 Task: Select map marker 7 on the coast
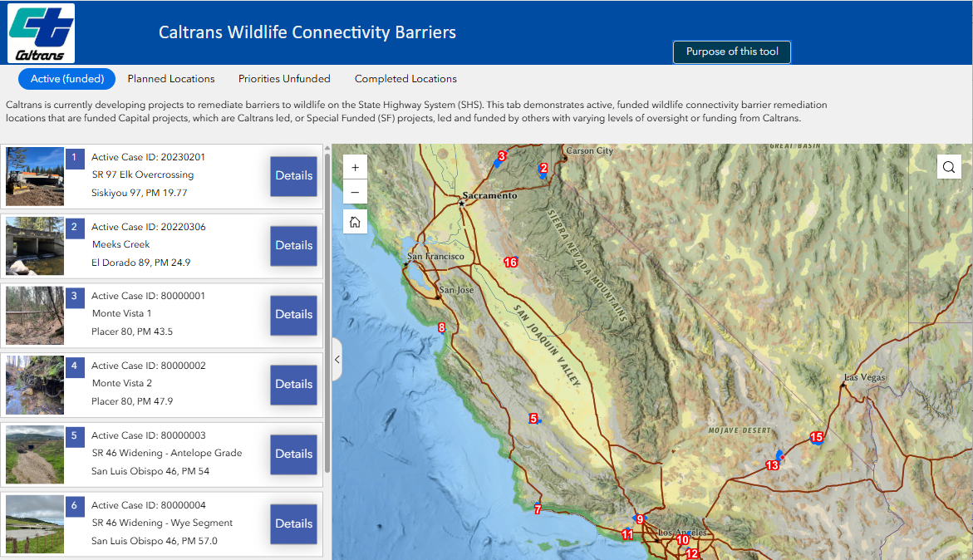click(538, 509)
